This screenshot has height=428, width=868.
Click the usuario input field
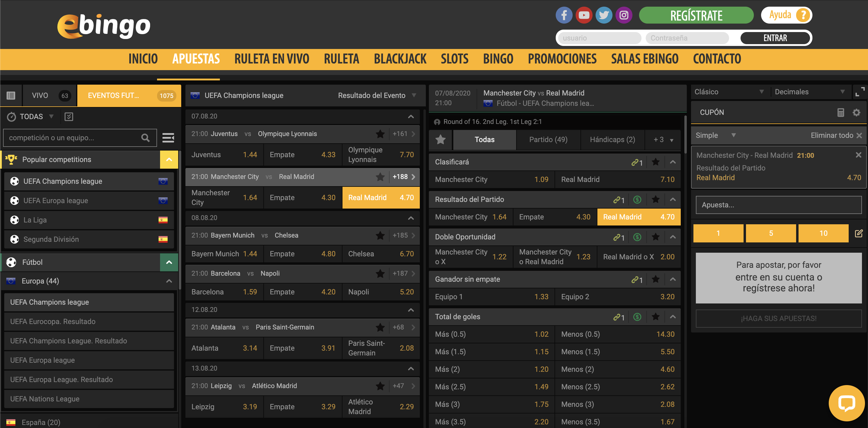coord(599,38)
